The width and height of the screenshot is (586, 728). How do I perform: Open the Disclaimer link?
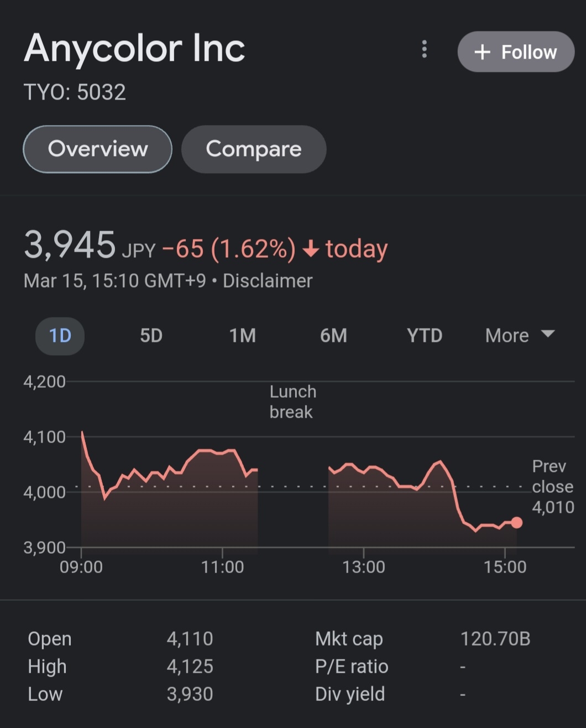click(x=268, y=280)
